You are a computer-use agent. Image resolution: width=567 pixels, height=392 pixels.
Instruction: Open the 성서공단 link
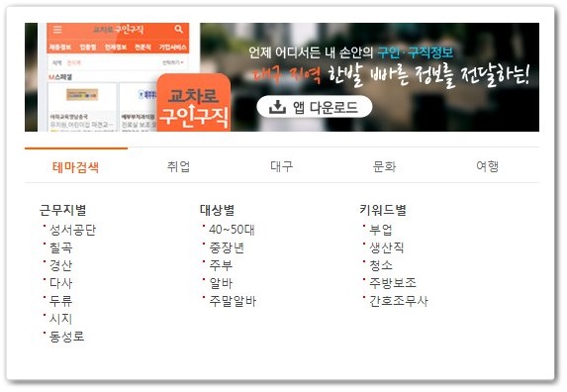tap(72, 230)
